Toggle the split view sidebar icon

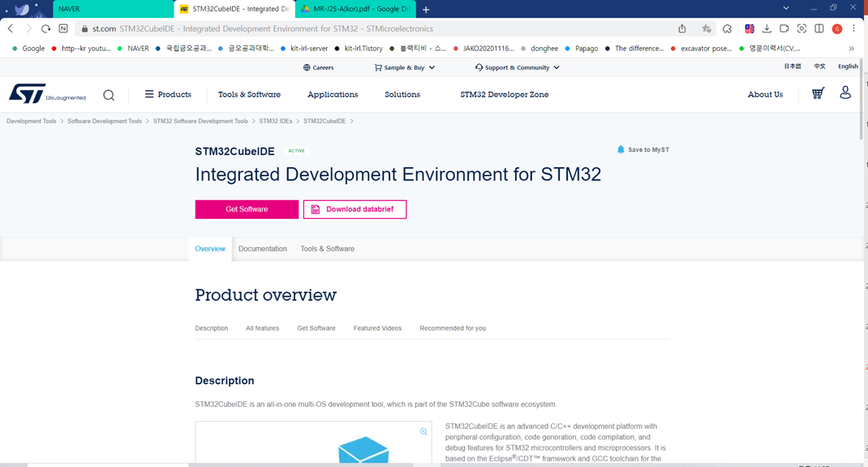point(819,28)
